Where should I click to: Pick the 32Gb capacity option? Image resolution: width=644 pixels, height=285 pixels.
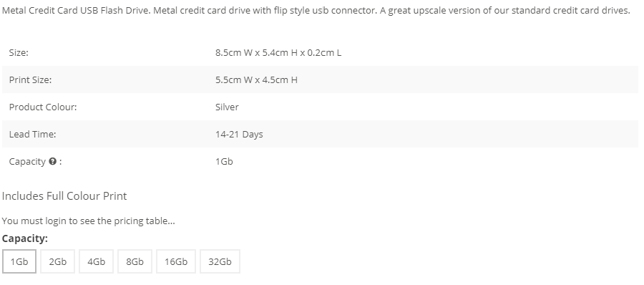220,261
